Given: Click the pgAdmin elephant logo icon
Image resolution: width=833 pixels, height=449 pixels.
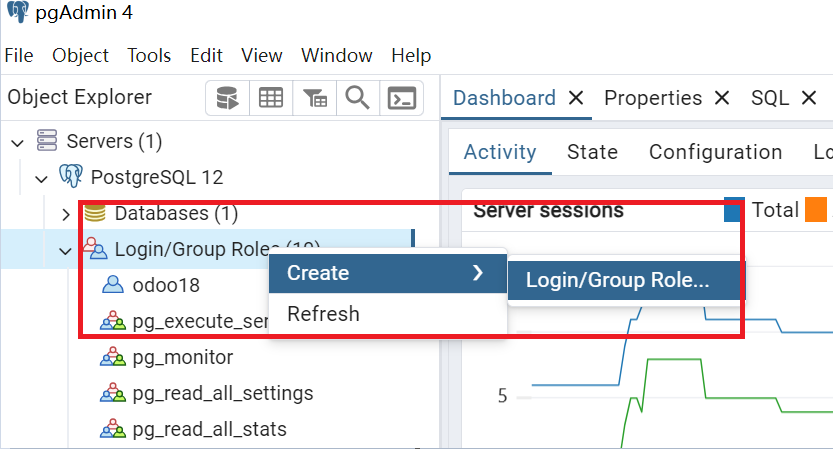Looking at the screenshot, I should (18, 12).
